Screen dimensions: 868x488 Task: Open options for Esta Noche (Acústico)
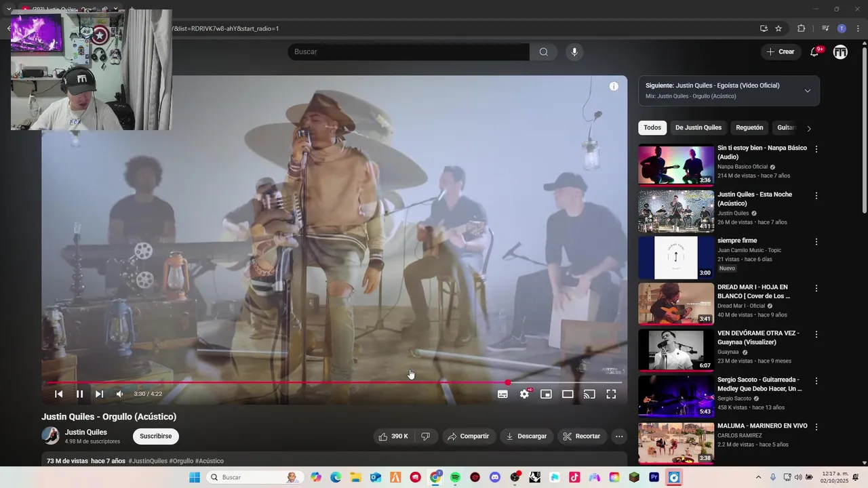(x=816, y=196)
